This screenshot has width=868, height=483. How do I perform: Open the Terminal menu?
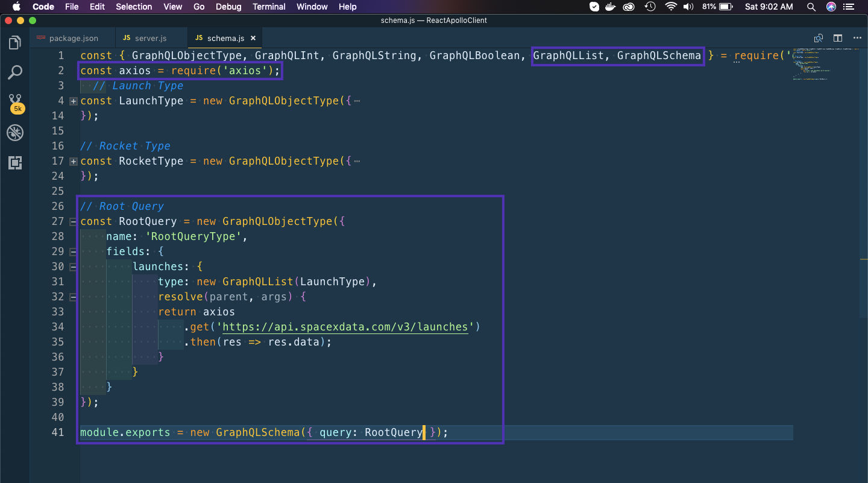(269, 7)
